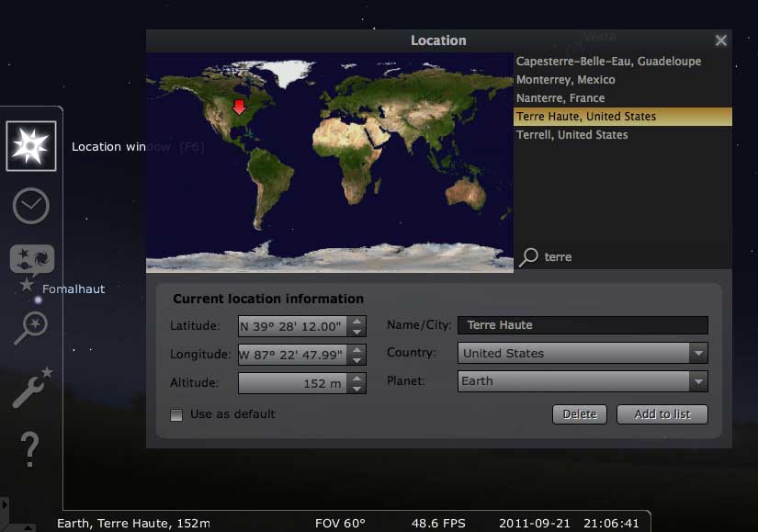The width and height of the screenshot is (758, 532).
Task: Choose Terrell, United States in list
Action: point(571,135)
